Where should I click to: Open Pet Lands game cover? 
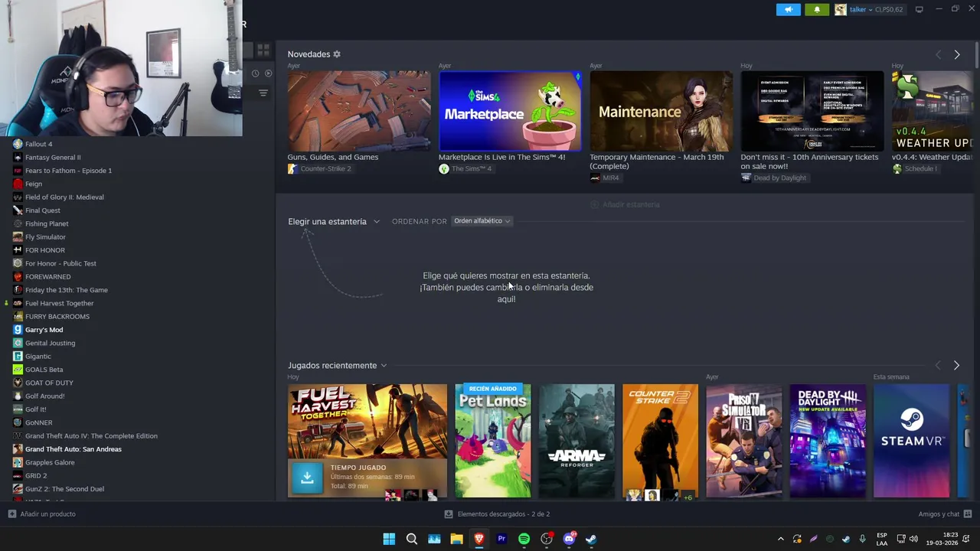coord(493,441)
